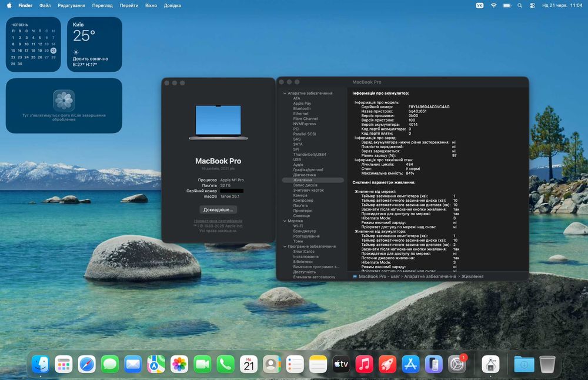Open the Файл menu
588x380 pixels.
(45, 6)
